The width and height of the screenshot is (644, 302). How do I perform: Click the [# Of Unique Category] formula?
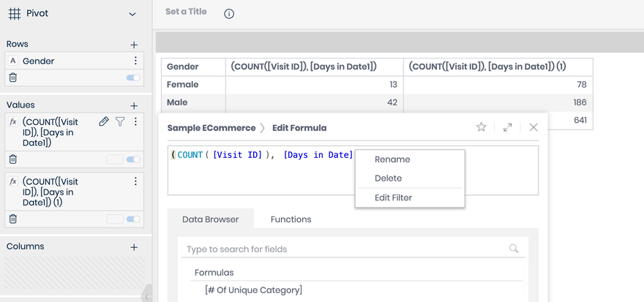(x=253, y=290)
